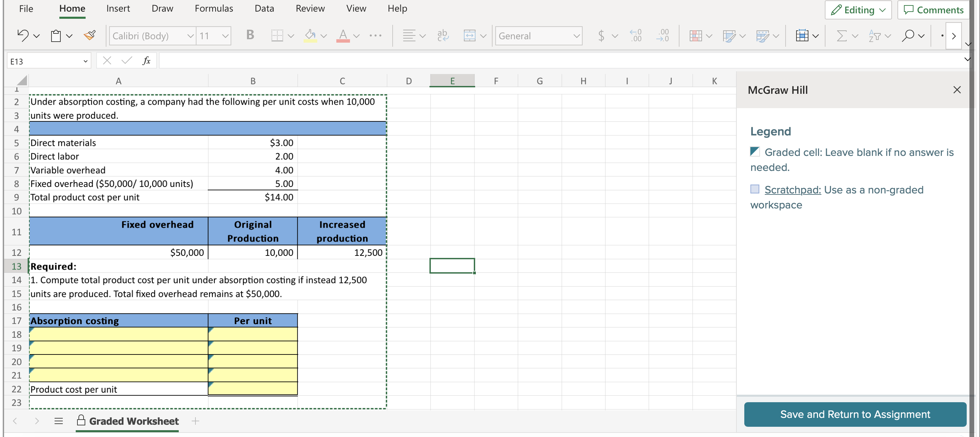Toggle bold formatting
The height and width of the screenshot is (437, 980).
pyautogui.click(x=250, y=35)
